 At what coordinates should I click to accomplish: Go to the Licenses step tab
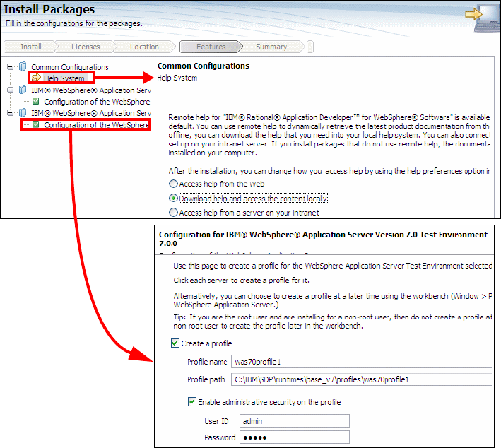click(x=86, y=47)
